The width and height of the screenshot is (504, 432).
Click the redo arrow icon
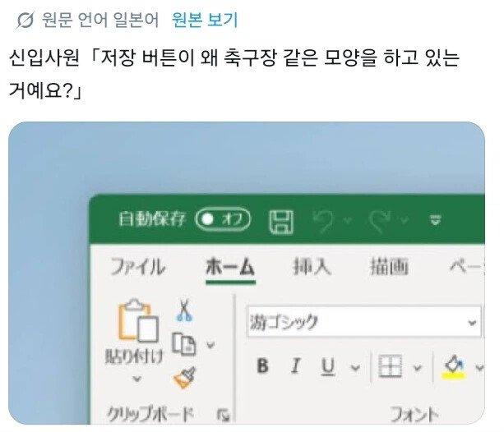point(380,221)
